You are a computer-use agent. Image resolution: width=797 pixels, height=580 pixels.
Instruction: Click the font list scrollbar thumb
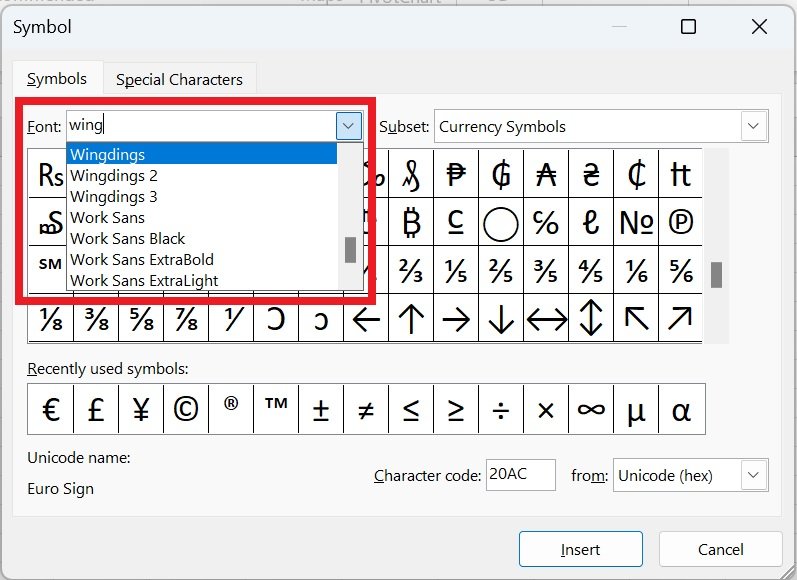click(x=350, y=250)
